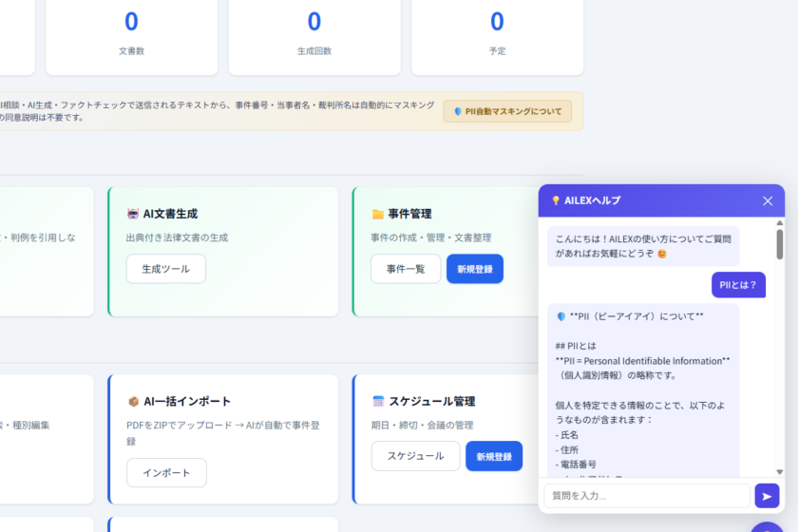Screen dimensions: 798x532
Task: Click the shield icon in the PII chat reply
Action: [561, 316]
